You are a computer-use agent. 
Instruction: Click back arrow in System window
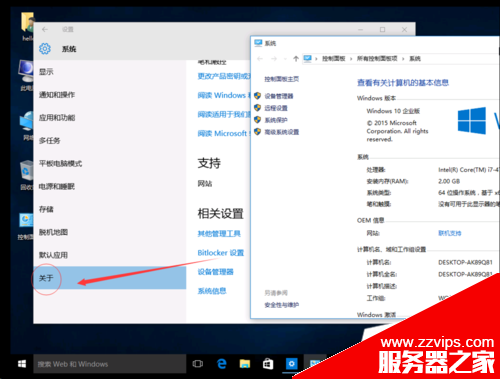point(260,59)
